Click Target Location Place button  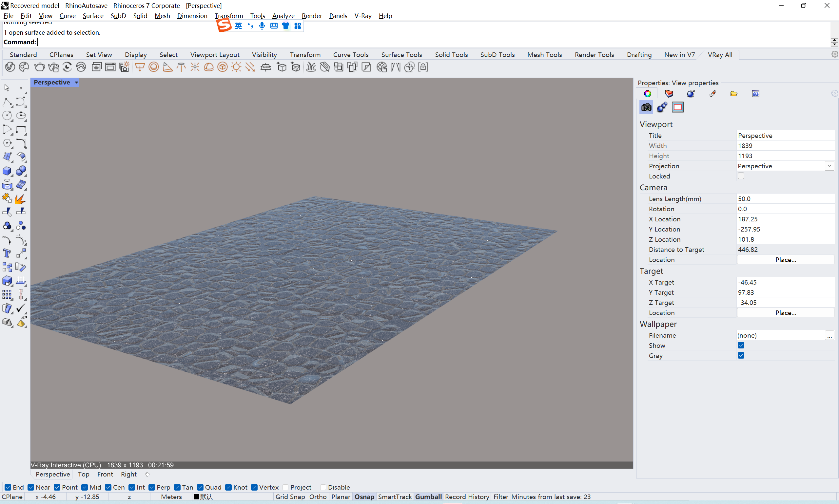[x=785, y=313]
